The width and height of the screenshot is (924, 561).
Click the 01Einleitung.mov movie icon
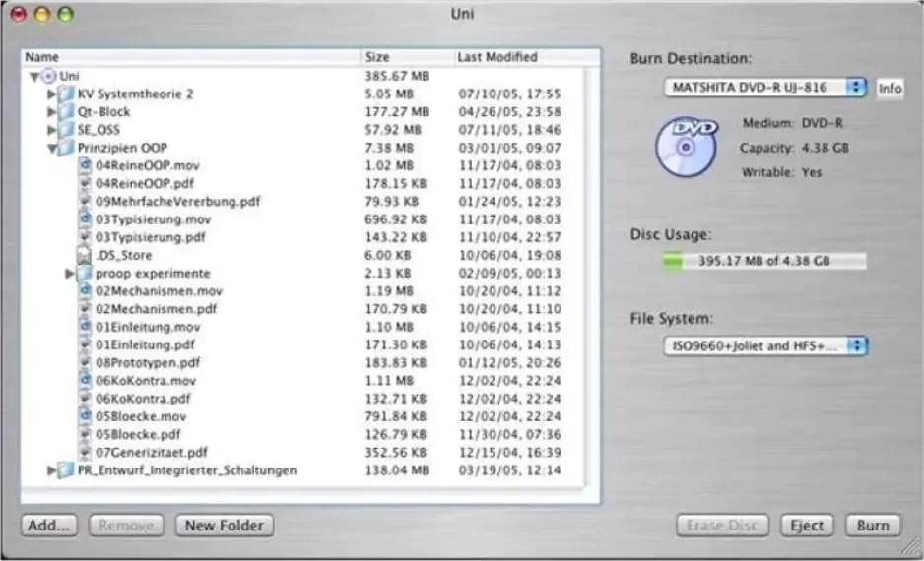[x=85, y=327]
